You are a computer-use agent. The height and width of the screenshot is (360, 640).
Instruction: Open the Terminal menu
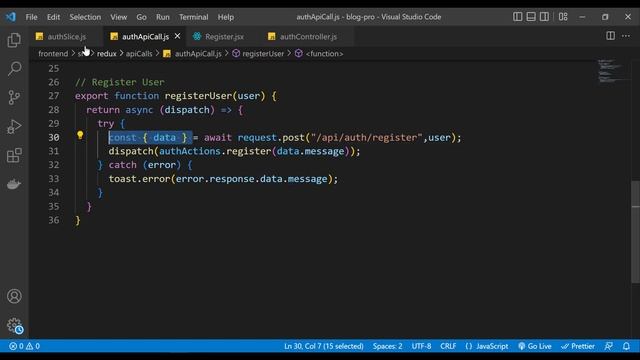click(193, 17)
